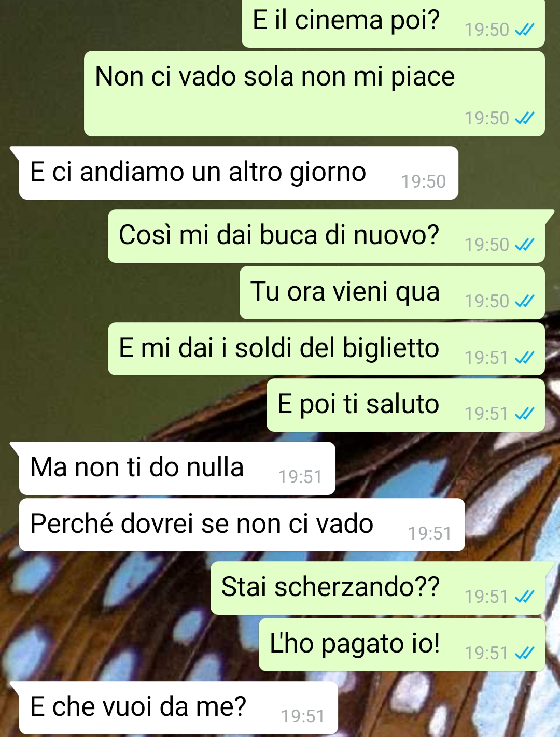This screenshot has width=560, height=737.
Task: Tap the checkmarks on "E mi dai i soldi"
Action: click(524, 358)
